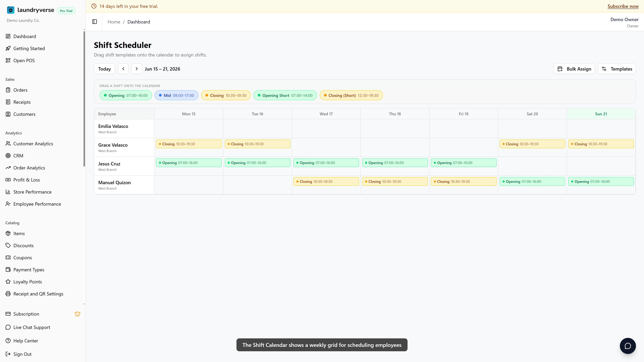The image size is (644, 362).
Task: Click the Help Center question icon
Action: click(x=8, y=341)
